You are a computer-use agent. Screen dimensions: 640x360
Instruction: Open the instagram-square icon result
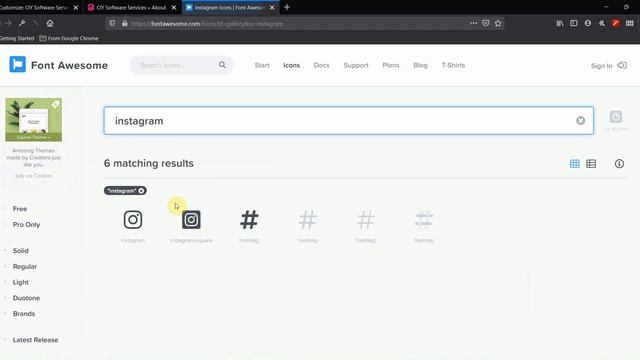tap(191, 220)
